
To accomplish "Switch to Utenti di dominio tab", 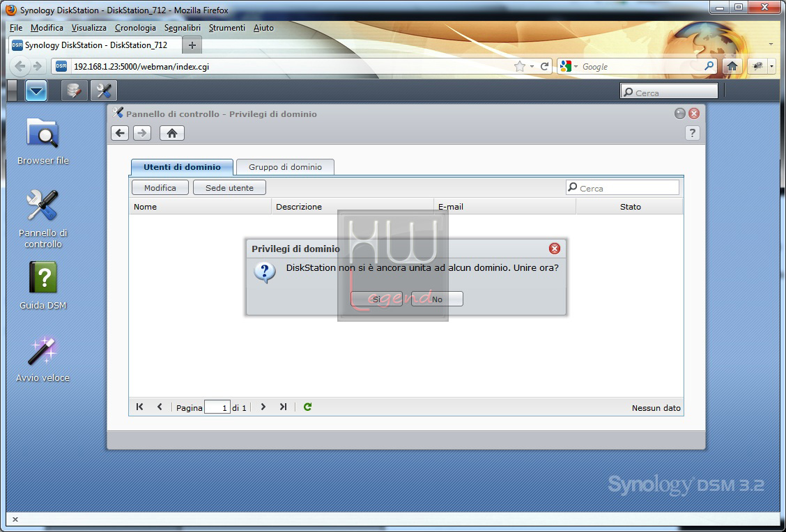I will 182,167.
